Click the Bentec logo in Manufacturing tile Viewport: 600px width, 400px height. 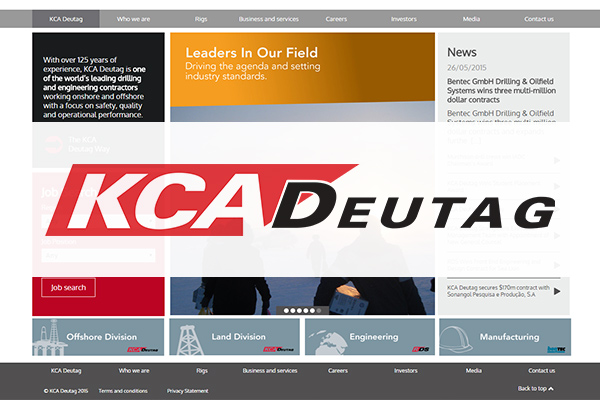(x=556, y=349)
